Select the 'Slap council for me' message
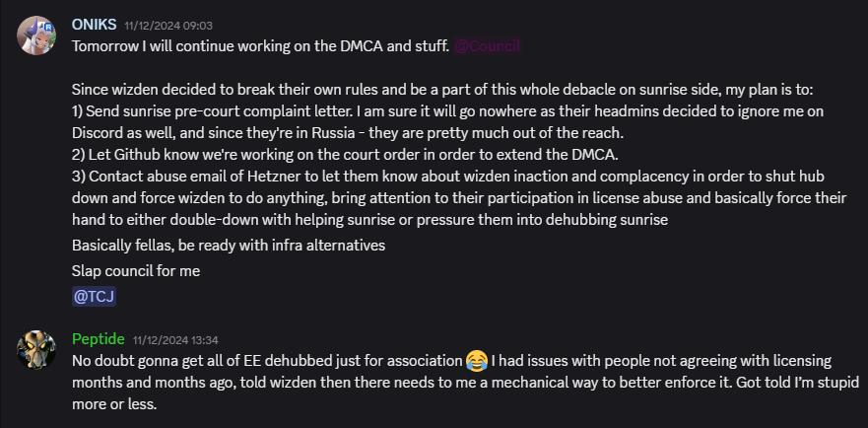The image size is (868, 428). tap(136, 271)
